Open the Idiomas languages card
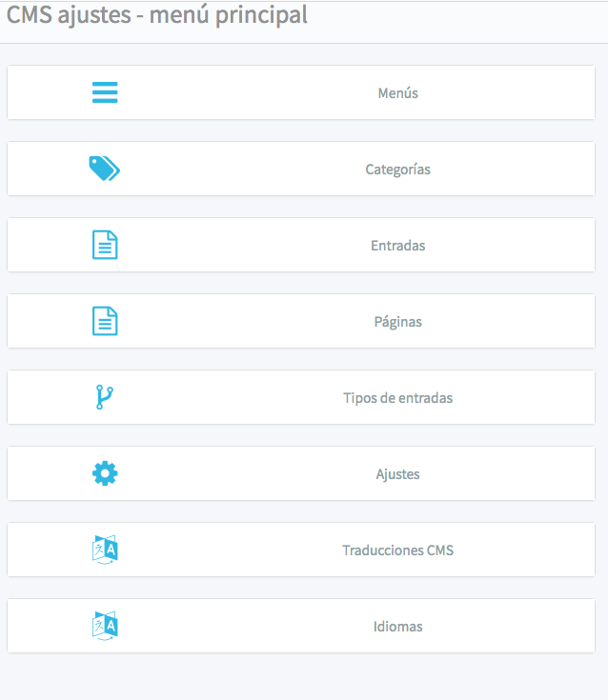Viewport: 608px width, 700px height. point(301,626)
